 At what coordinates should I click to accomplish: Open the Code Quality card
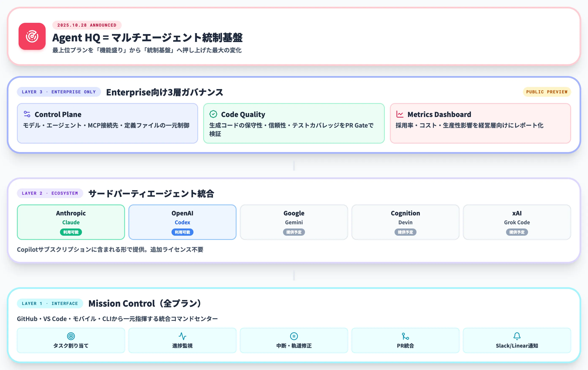(x=294, y=123)
